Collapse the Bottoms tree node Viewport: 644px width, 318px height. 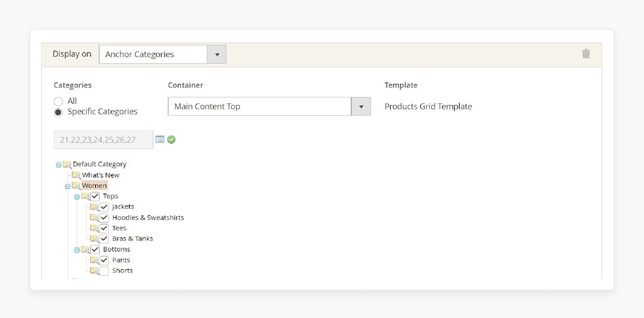click(x=77, y=250)
